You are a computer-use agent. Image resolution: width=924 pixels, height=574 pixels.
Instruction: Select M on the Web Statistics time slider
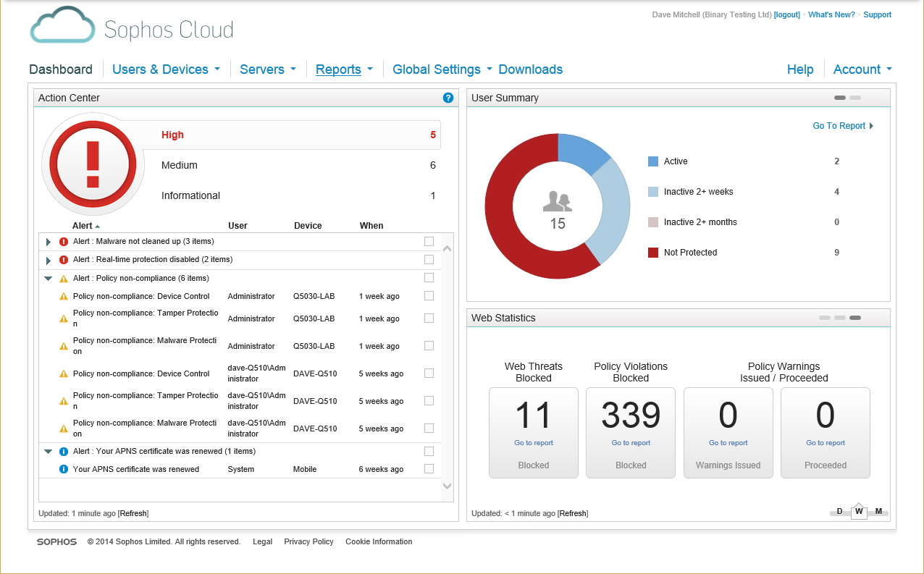pos(878,511)
